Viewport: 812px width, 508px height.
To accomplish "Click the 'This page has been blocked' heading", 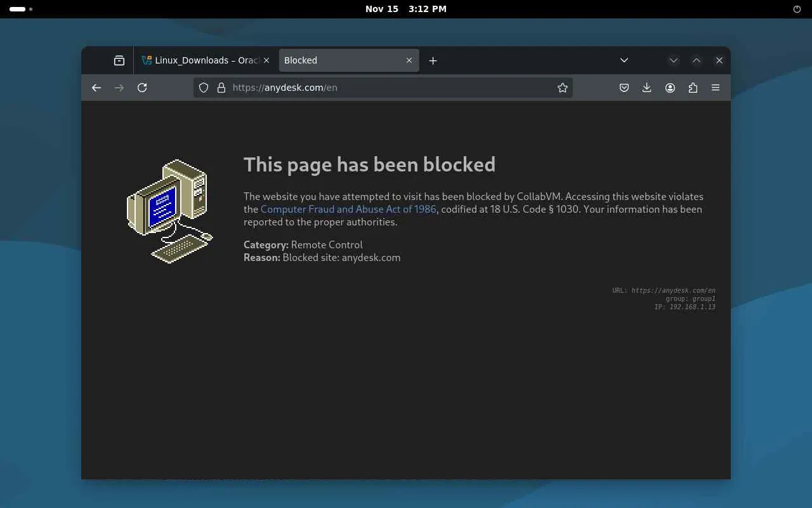I will coord(369,164).
